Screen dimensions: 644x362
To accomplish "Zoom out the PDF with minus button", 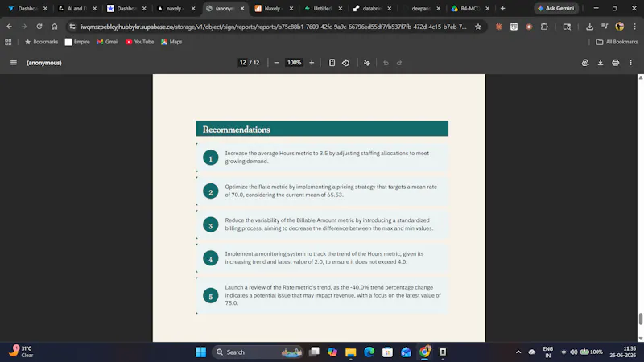I will (276, 63).
